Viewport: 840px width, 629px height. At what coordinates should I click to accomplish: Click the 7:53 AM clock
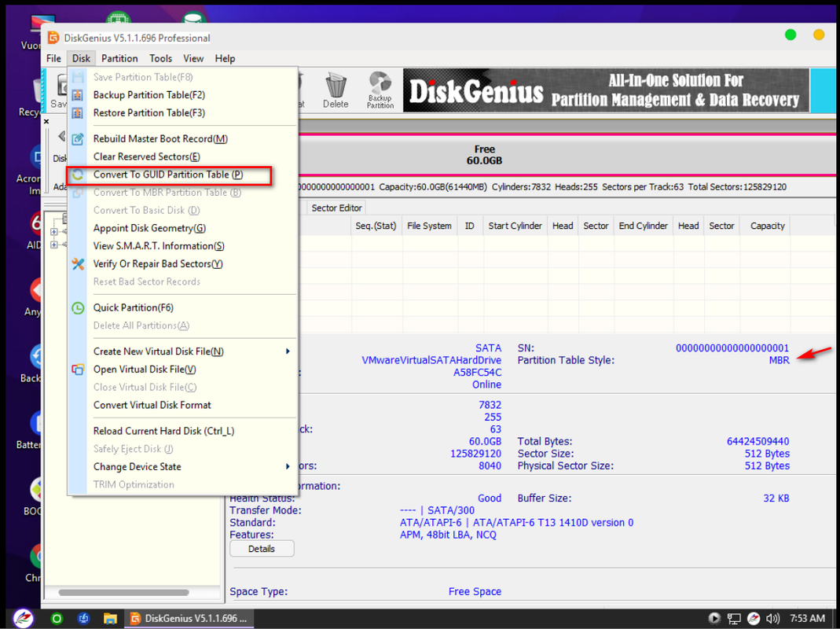807,618
